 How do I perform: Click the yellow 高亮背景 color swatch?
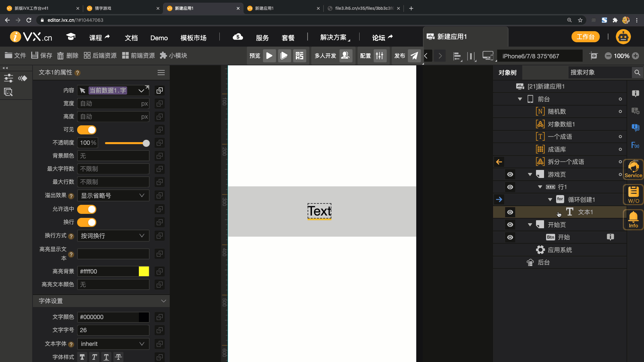coord(144,271)
